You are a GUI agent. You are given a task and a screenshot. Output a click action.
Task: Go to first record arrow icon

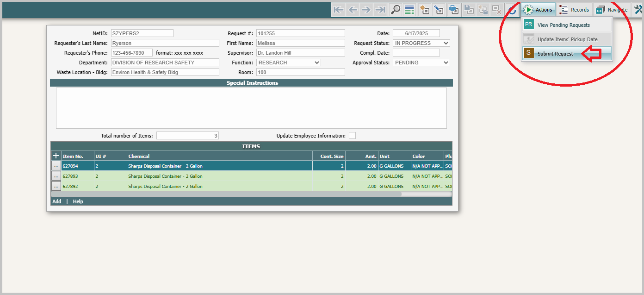(x=339, y=10)
